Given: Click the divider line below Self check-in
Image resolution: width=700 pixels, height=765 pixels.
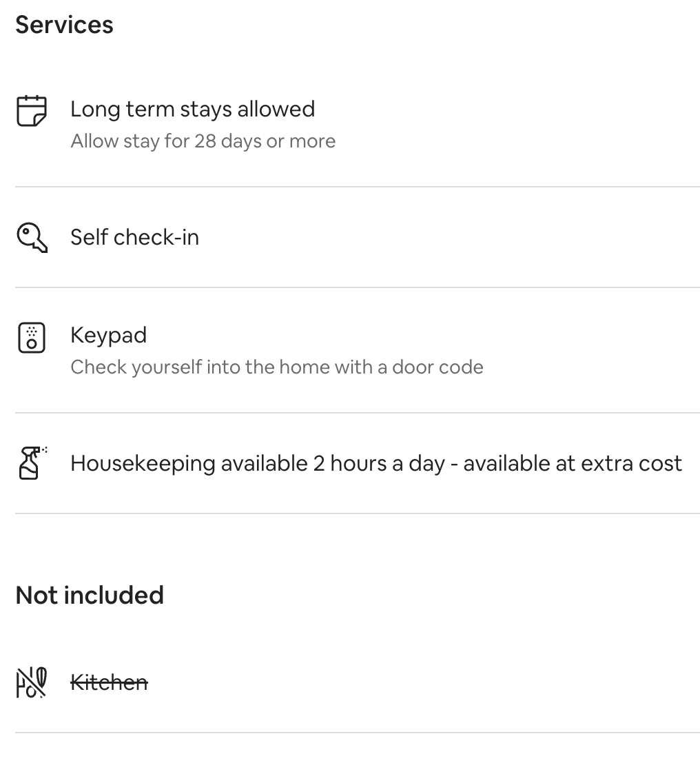Looking at the screenshot, I should [358, 287].
